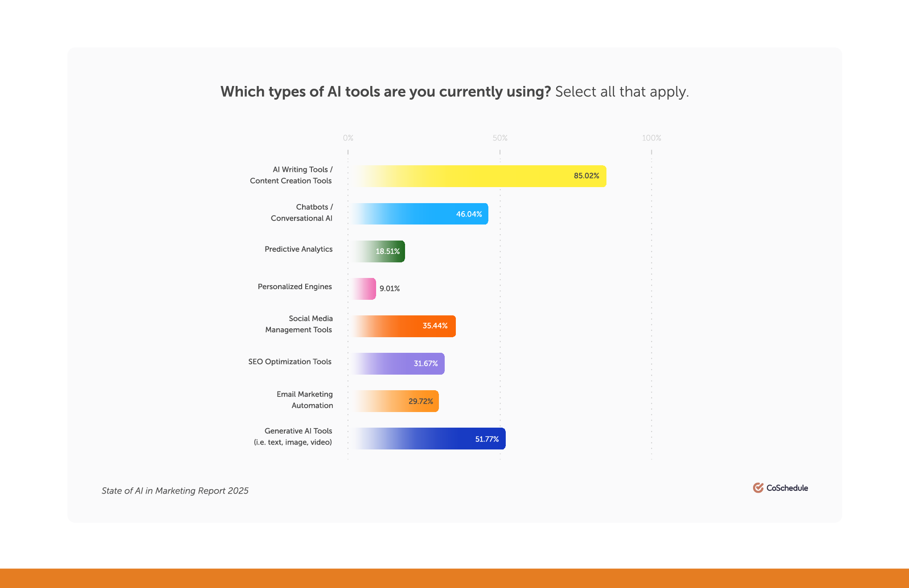Click the pink Personalized Engines bar

click(x=364, y=289)
